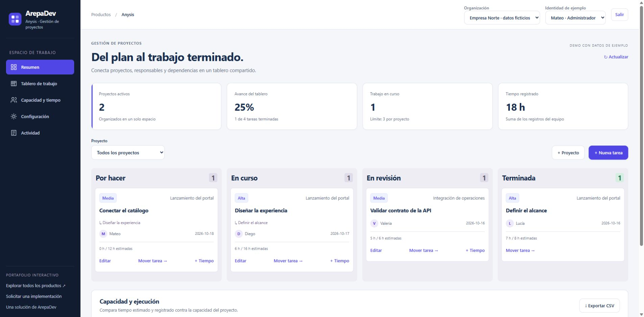The height and width of the screenshot is (317, 644).
Task: Add time to Diseñar la experiencia
Action: click(x=340, y=261)
